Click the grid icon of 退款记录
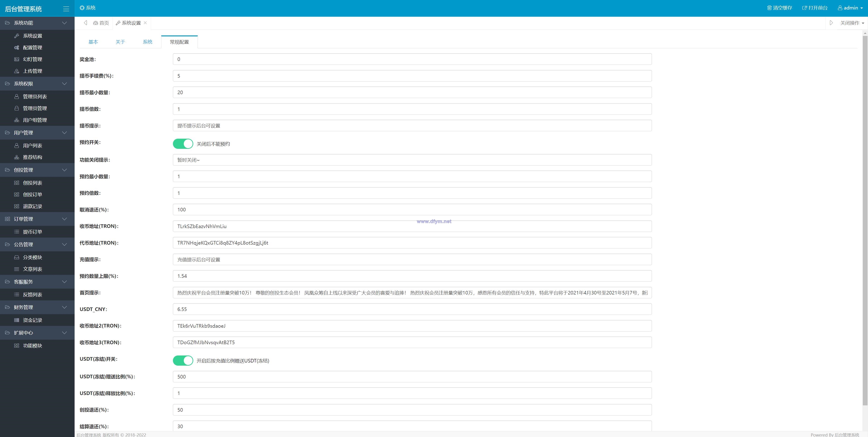The image size is (868, 437). coord(17,206)
